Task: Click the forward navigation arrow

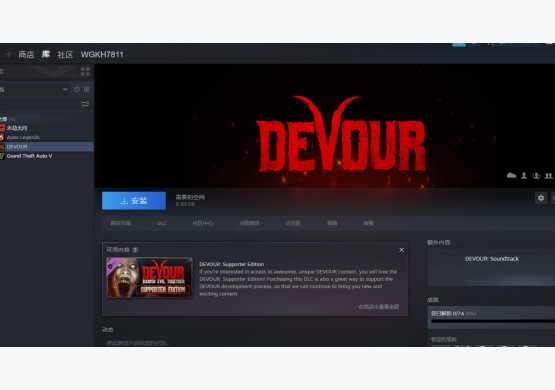Action: pos(8,55)
